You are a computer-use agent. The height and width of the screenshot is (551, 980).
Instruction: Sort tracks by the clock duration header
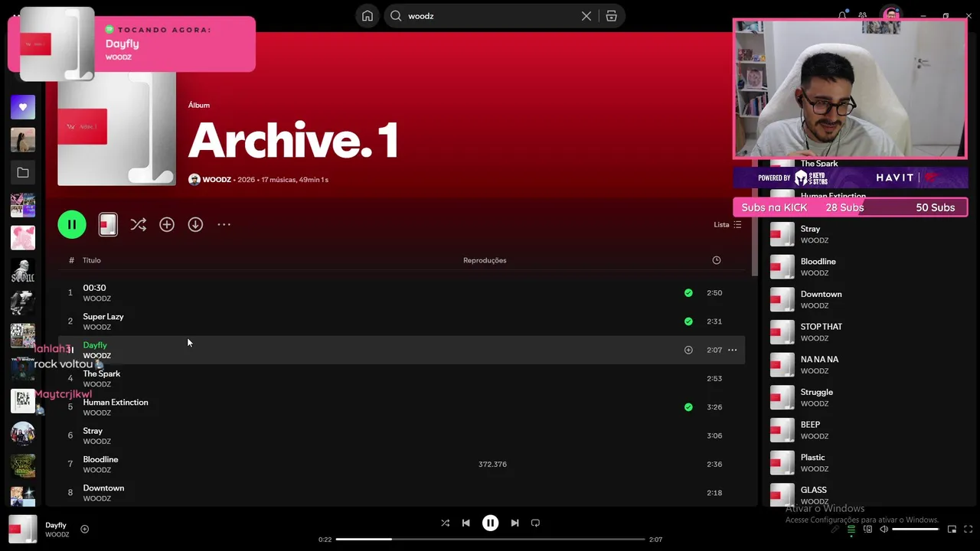point(717,260)
